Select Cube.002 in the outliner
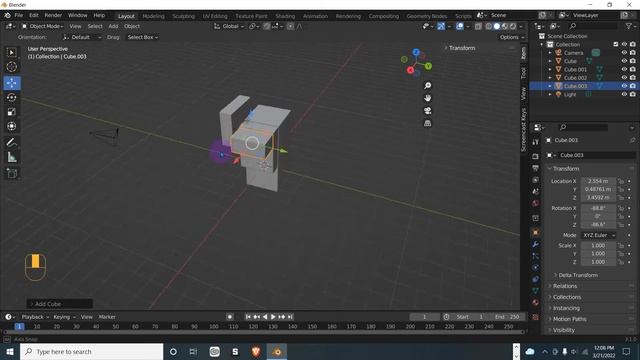The width and height of the screenshot is (640, 360). click(575, 78)
